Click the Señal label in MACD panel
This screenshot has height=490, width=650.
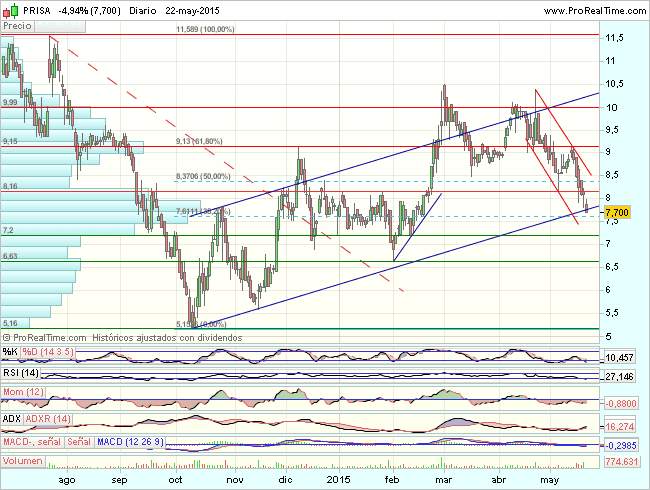[x=79, y=441]
